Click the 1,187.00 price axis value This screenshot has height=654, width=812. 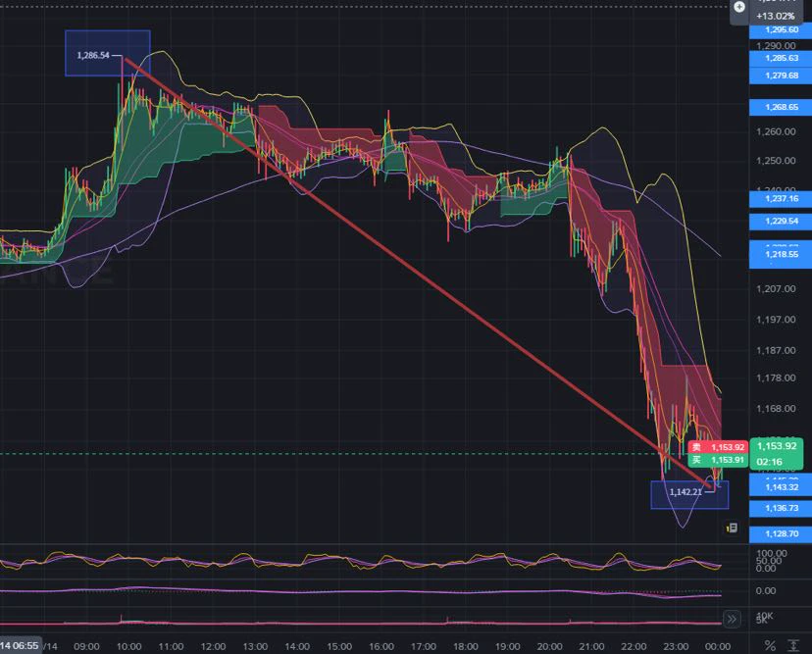point(776,351)
